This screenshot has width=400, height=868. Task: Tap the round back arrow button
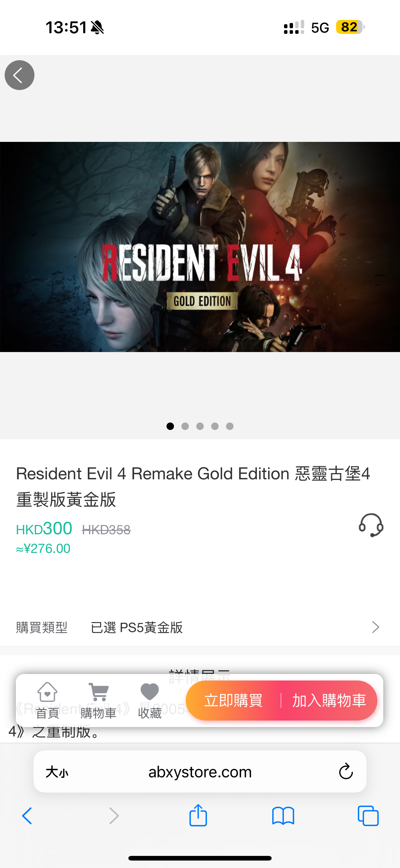tap(20, 75)
